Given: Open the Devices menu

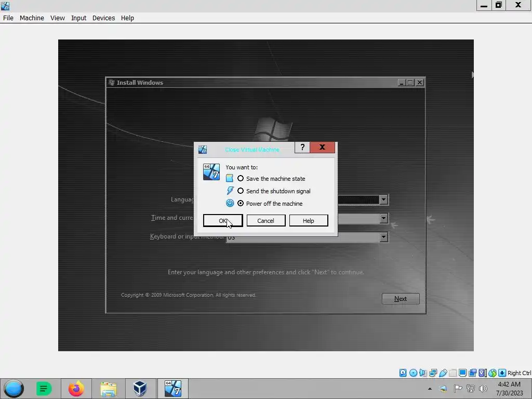Looking at the screenshot, I should click(x=103, y=18).
